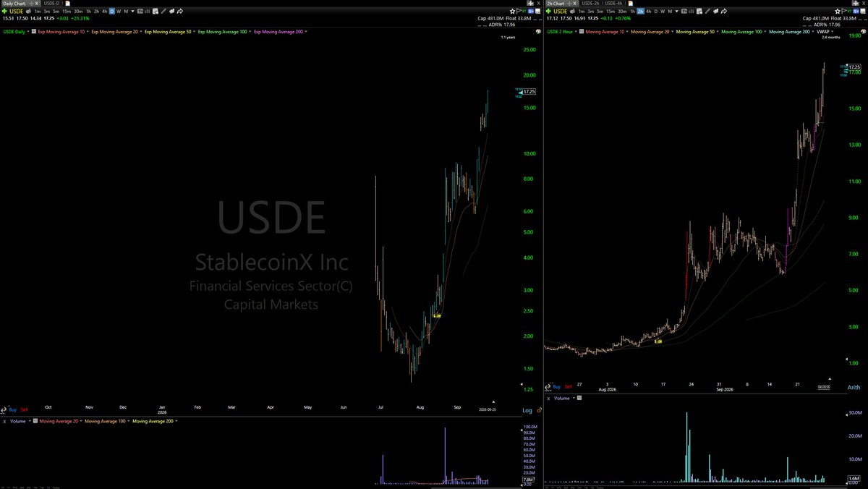868x489 pixels.
Task: Switch to the USDE-4h tab
Action: click(x=614, y=4)
